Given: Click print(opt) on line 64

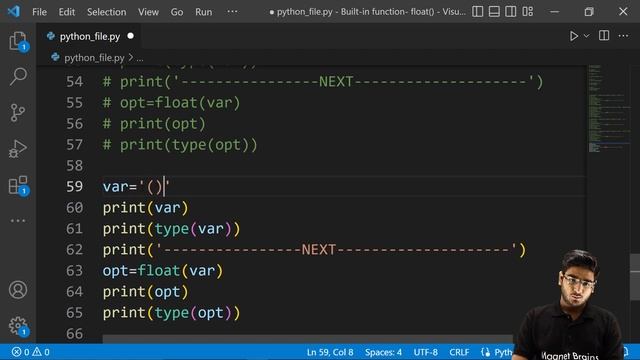Looking at the screenshot, I should pos(145,292).
